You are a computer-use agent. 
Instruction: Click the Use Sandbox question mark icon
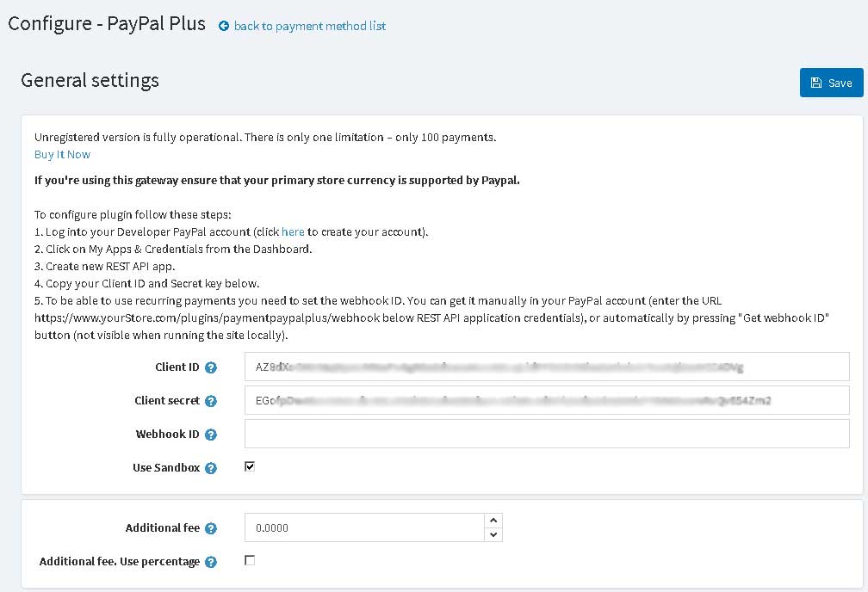pos(210,468)
